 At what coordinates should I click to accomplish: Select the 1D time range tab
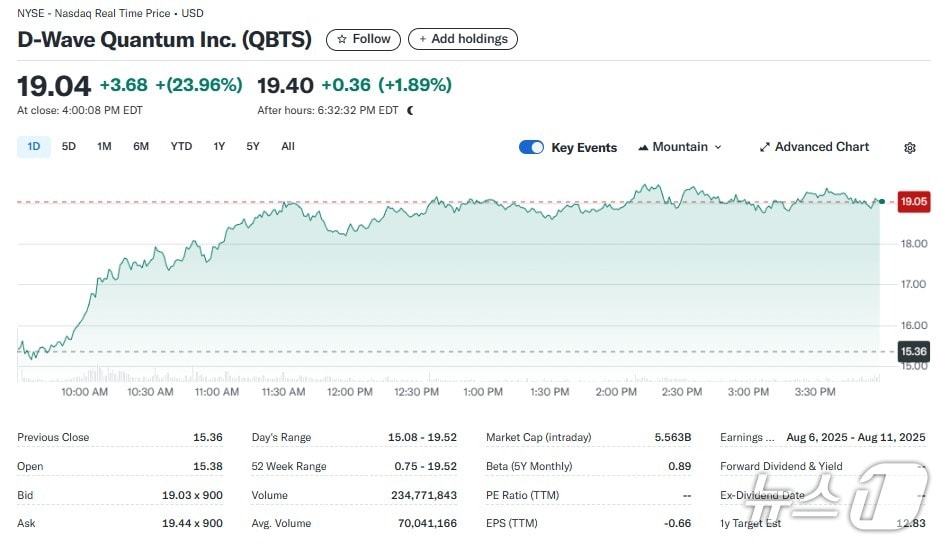(33, 147)
